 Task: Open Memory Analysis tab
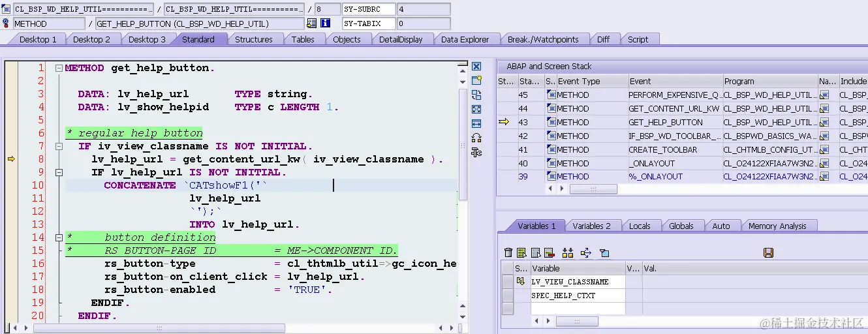[777, 226]
